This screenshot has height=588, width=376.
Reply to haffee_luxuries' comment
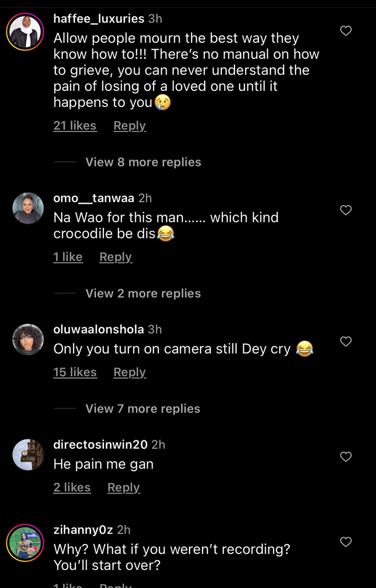130,126
